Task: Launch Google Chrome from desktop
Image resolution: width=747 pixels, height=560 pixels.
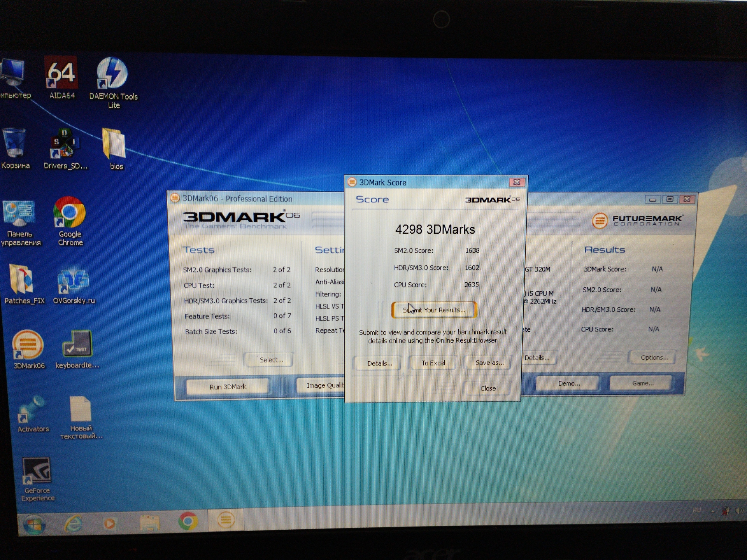Action: (70, 221)
